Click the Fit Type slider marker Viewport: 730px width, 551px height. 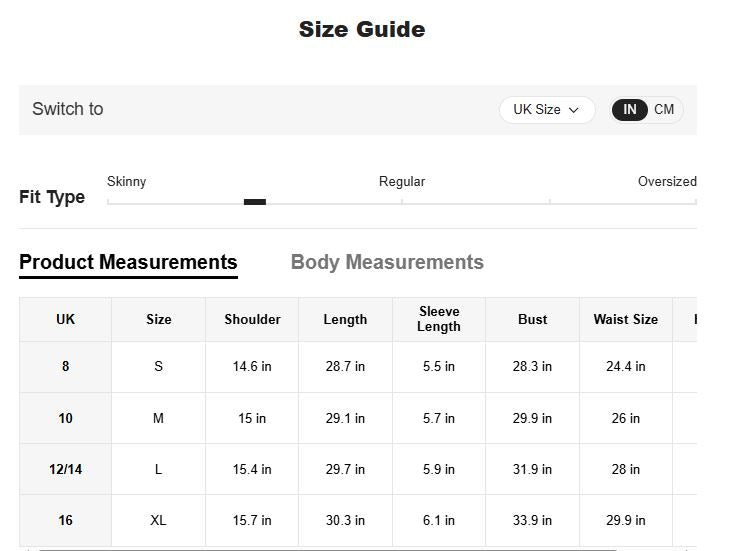point(255,202)
